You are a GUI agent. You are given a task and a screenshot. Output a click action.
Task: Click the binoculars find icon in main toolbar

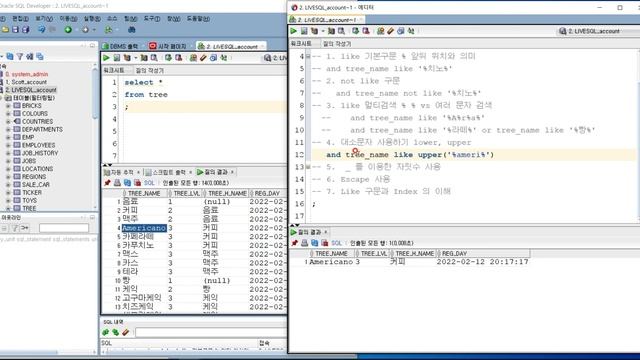pos(131,30)
